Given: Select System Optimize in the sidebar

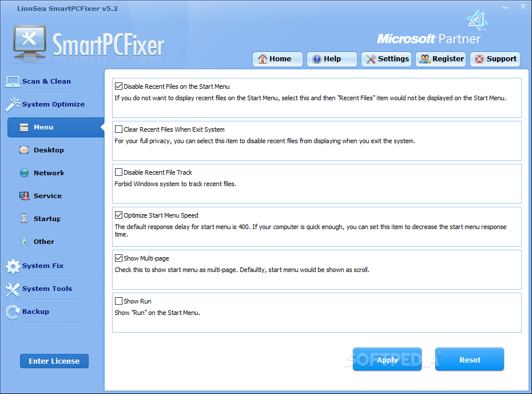Looking at the screenshot, I should [x=53, y=104].
